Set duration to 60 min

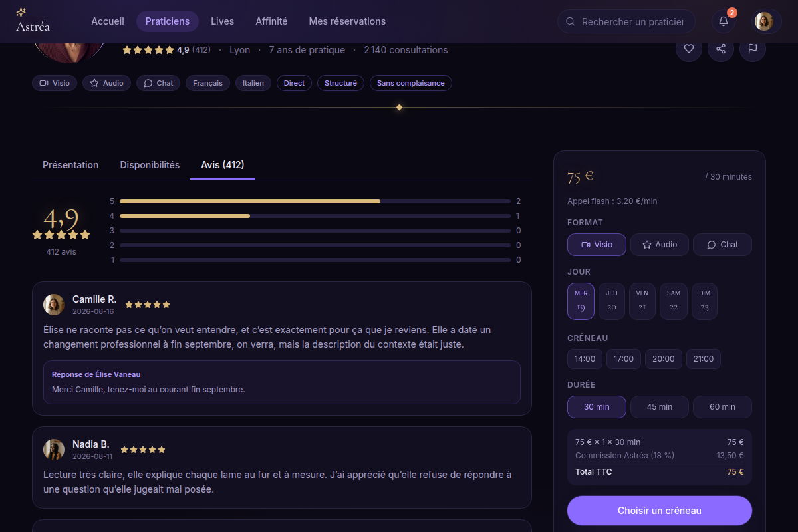(x=722, y=407)
